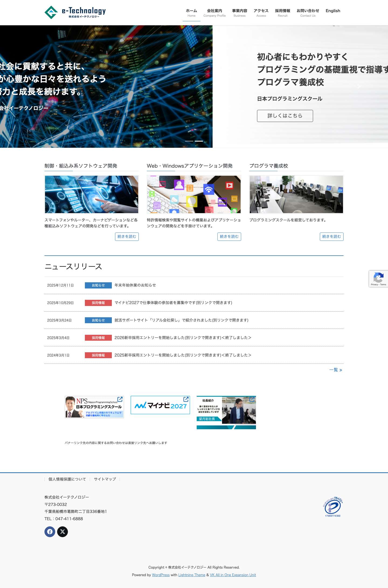
Task: Click the reCAPTCHA badge
Action: tap(378, 279)
